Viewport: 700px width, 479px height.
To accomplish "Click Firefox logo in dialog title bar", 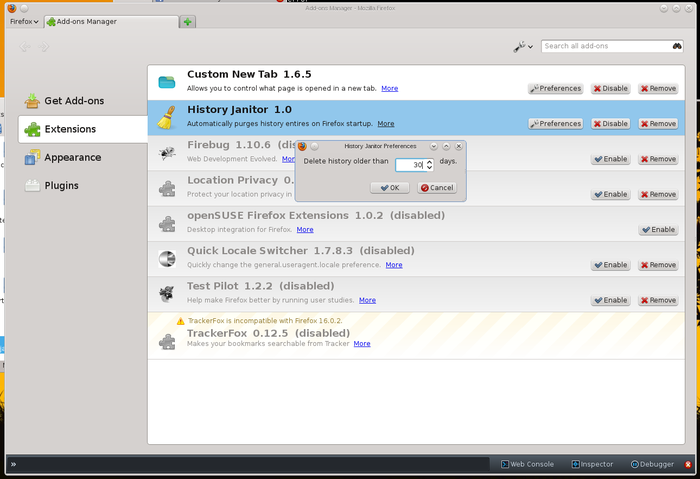I will point(302,146).
